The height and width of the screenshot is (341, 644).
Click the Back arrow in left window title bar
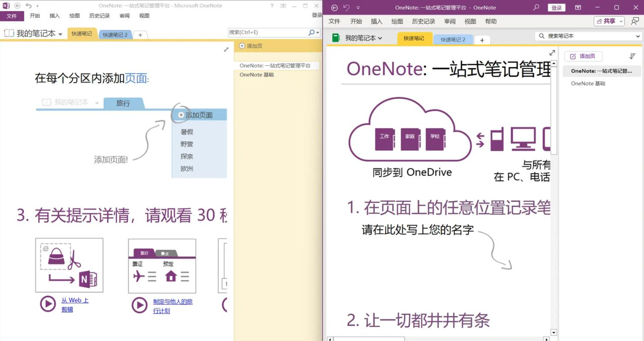(17, 5)
